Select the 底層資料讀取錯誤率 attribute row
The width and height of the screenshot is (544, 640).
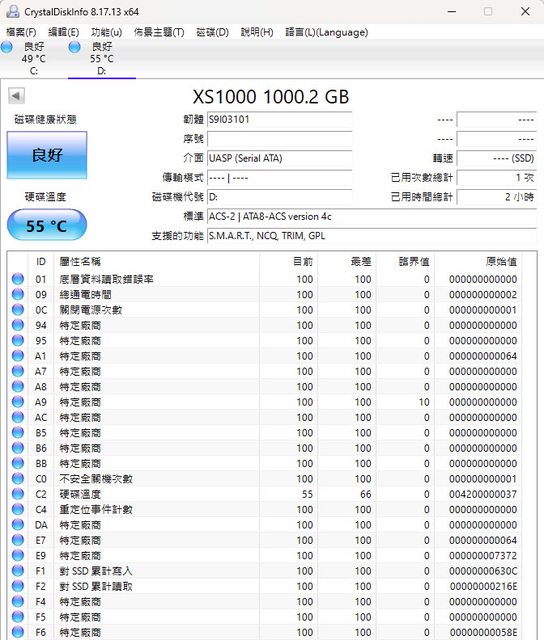tap(264, 279)
